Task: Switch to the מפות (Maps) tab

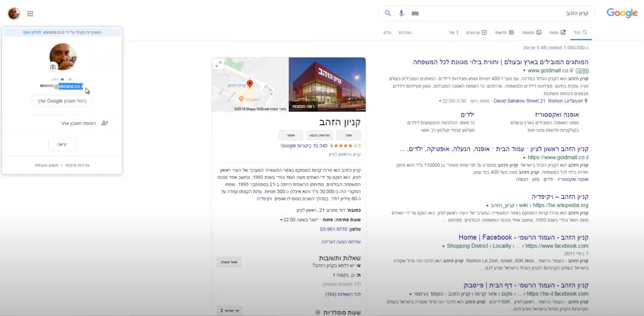Action: pyautogui.click(x=557, y=33)
